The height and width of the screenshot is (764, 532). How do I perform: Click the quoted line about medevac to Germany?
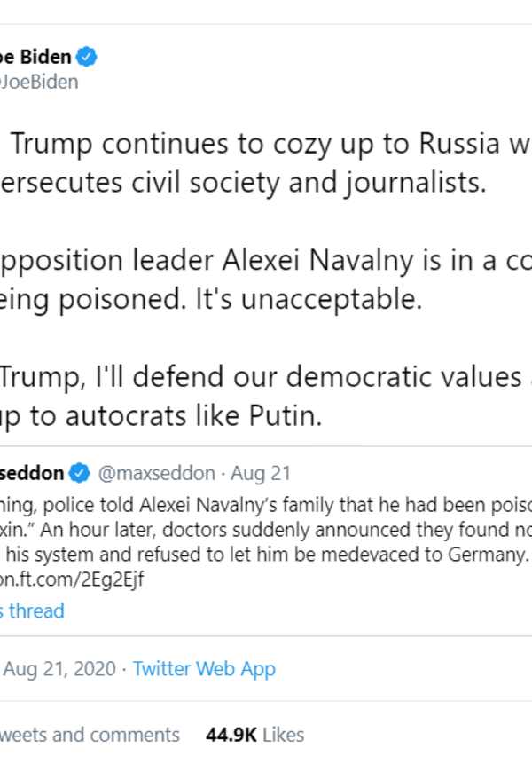266,555
